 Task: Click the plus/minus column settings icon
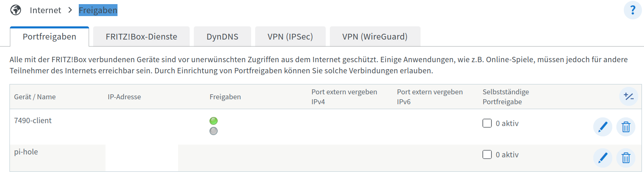[x=629, y=97]
